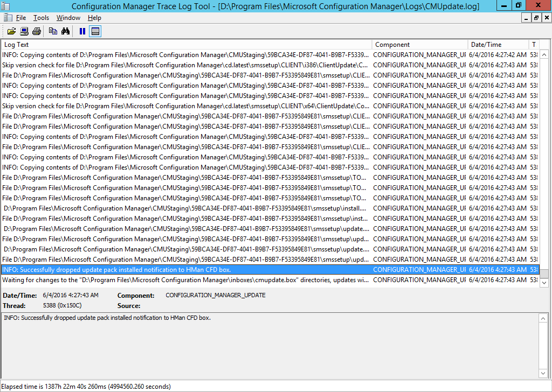Click the document icon beside File menu
This screenshot has height=392, width=552.
[8, 18]
